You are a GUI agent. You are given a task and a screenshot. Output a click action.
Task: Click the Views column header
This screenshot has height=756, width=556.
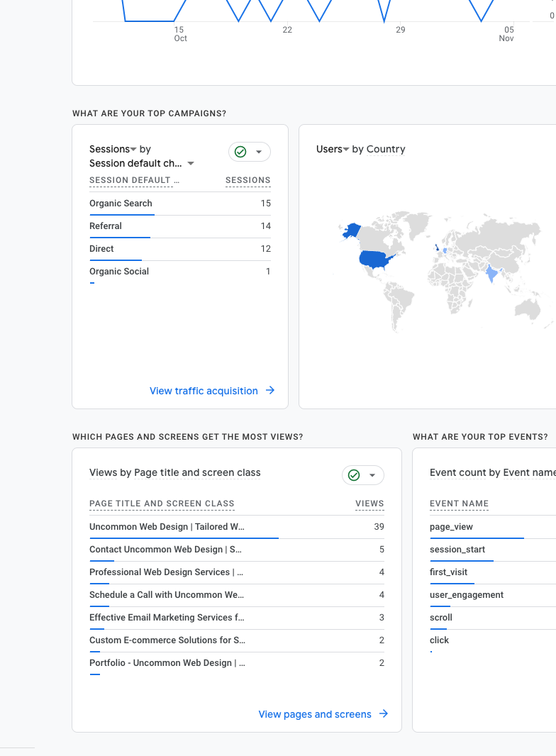[x=369, y=504]
